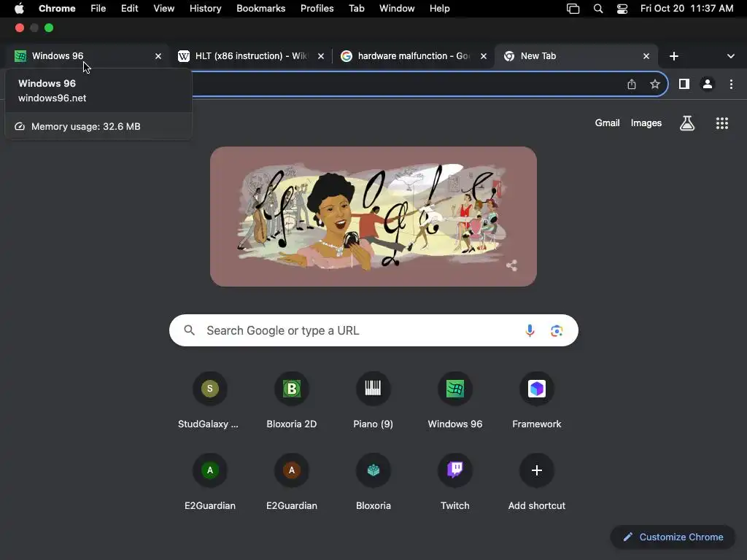
Task: Switch to the Windows 96 tab
Action: pos(86,56)
